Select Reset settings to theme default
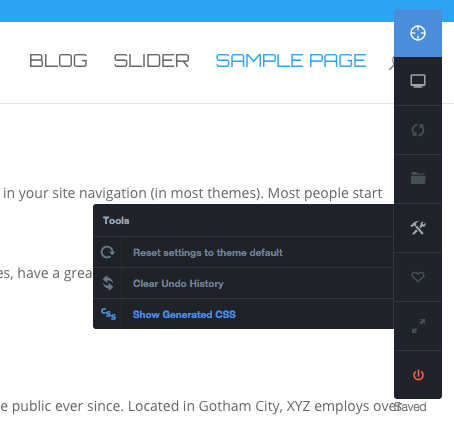 coord(208,253)
